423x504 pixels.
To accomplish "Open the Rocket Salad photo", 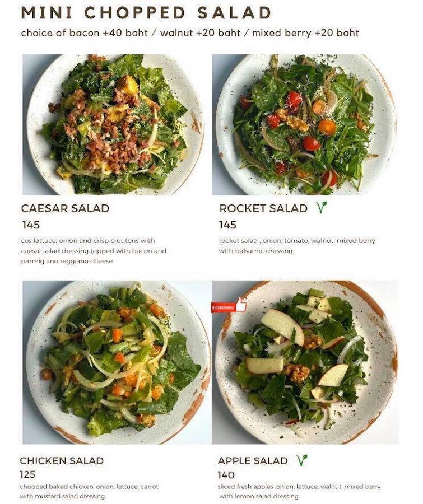I will (305, 124).
